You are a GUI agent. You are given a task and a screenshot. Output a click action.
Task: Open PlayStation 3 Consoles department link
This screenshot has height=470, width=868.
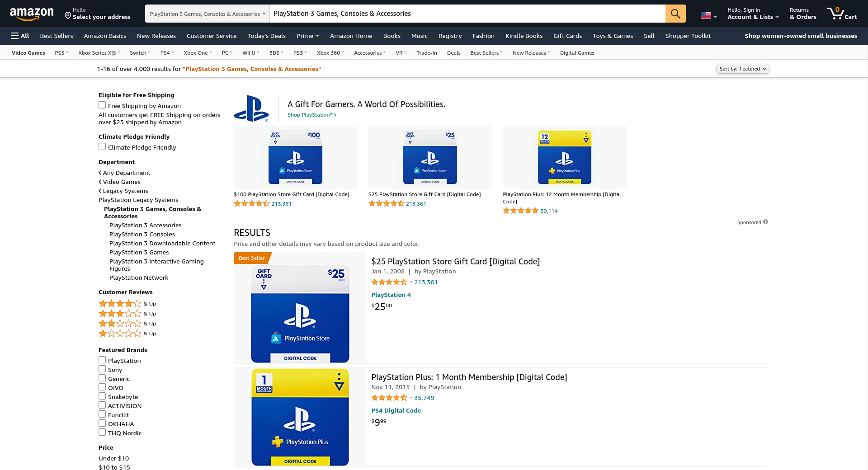click(x=142, y=234)
